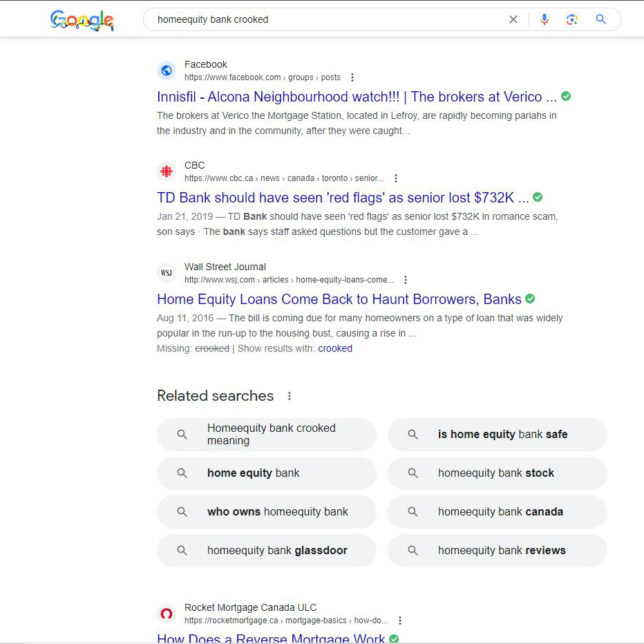Open the three-dot menu for the WSJ result

[406, 280]
